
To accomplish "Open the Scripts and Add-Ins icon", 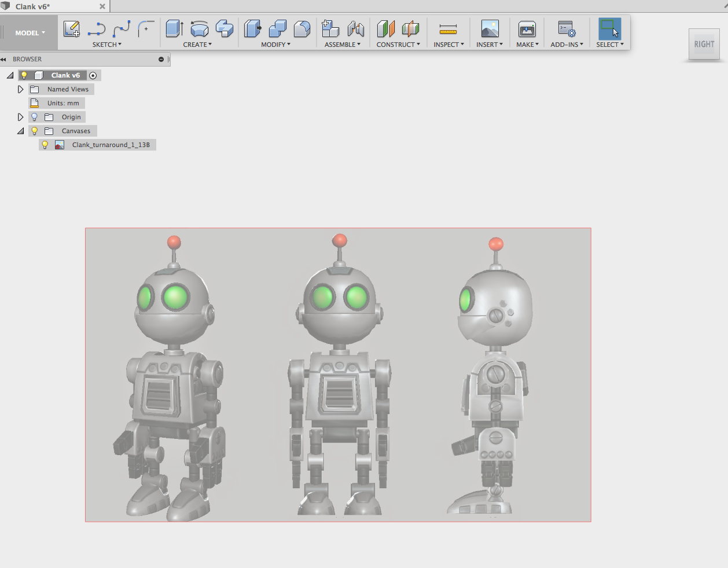I will tap(567, 29).
